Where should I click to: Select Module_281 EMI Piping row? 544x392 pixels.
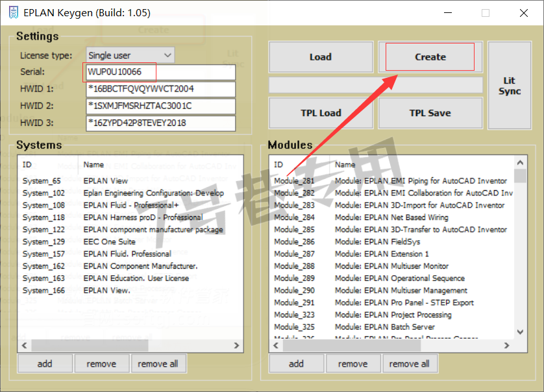click(x=391, y=180)
